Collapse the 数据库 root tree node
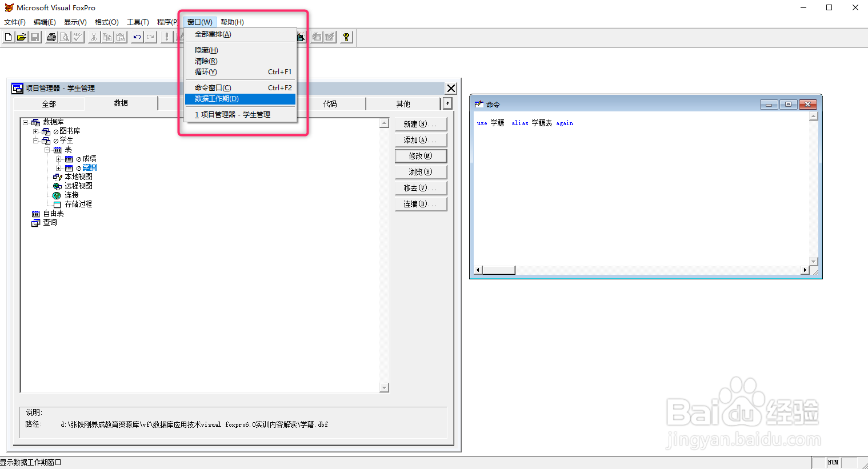The image size is (868, 469). pos(25,122)
